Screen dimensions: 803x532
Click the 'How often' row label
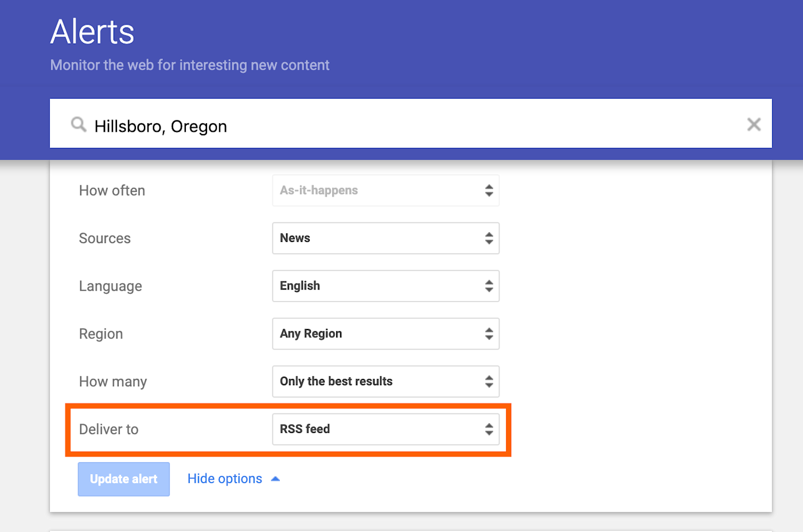112,191
